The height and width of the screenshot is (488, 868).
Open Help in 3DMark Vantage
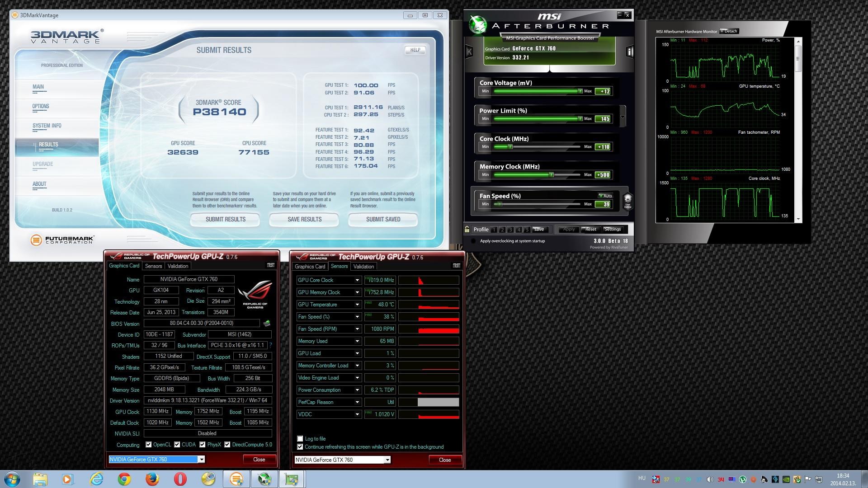pos(415,50)
